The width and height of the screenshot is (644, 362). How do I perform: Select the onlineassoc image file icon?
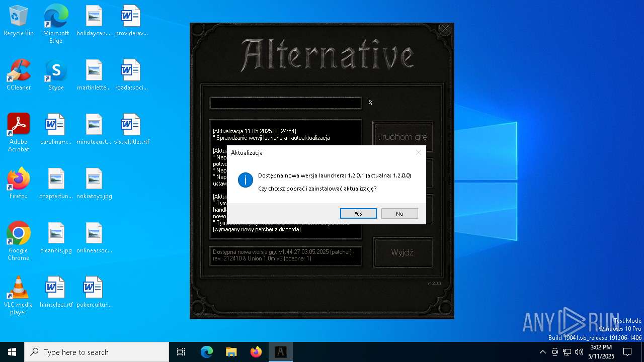[x=94, y=238]
